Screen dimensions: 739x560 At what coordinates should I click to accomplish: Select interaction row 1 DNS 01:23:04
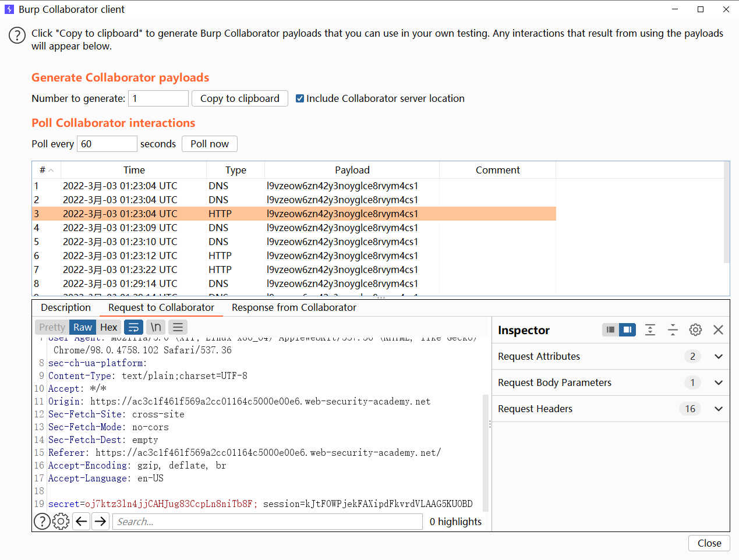coord(294,186)
